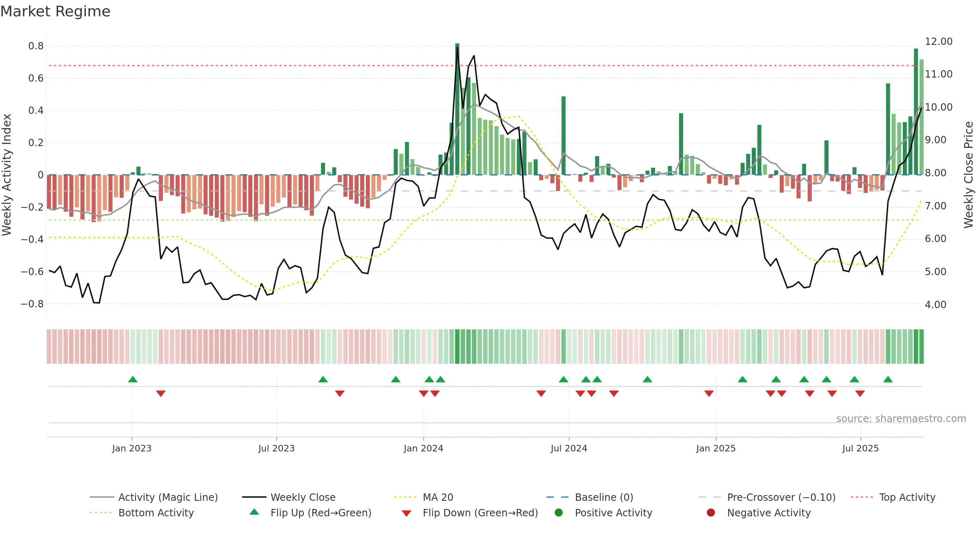980x551 pixels.
Task: Click the Jan 2023 date label
Action: (x=132, y=448)
